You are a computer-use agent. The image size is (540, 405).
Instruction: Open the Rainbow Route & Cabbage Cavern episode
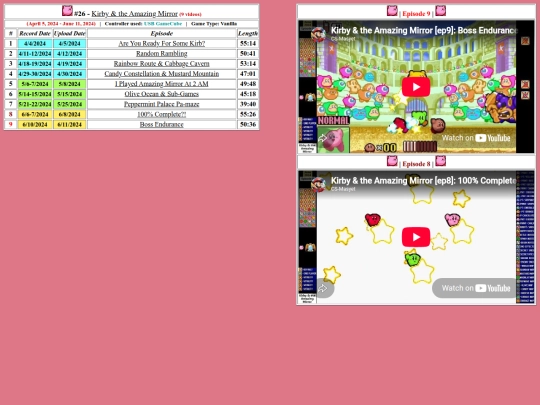tap(162, 64)
